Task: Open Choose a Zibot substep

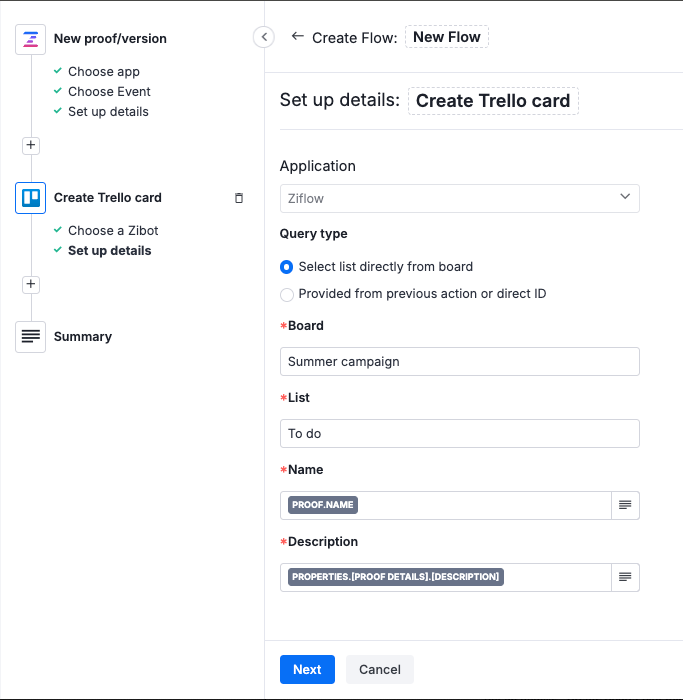Action: (x=113, y=230)
